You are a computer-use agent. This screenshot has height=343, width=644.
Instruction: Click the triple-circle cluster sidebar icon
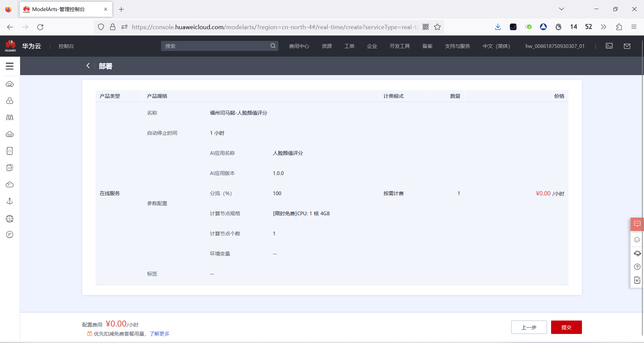pyautogui.click(x=10, y=101)
